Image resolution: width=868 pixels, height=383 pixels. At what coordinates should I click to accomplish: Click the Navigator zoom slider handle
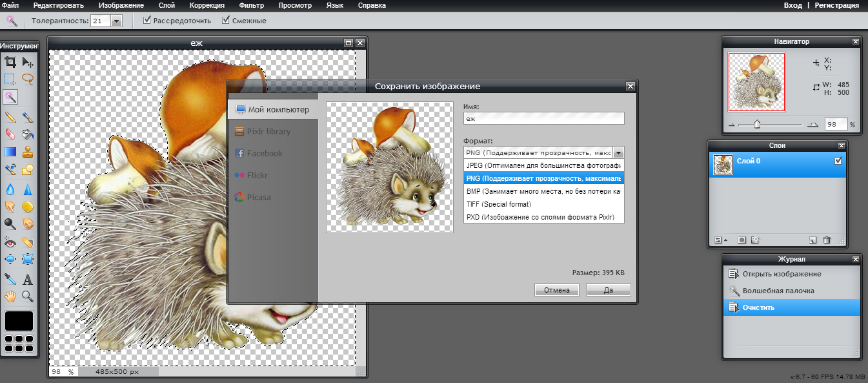pos(757,124)
